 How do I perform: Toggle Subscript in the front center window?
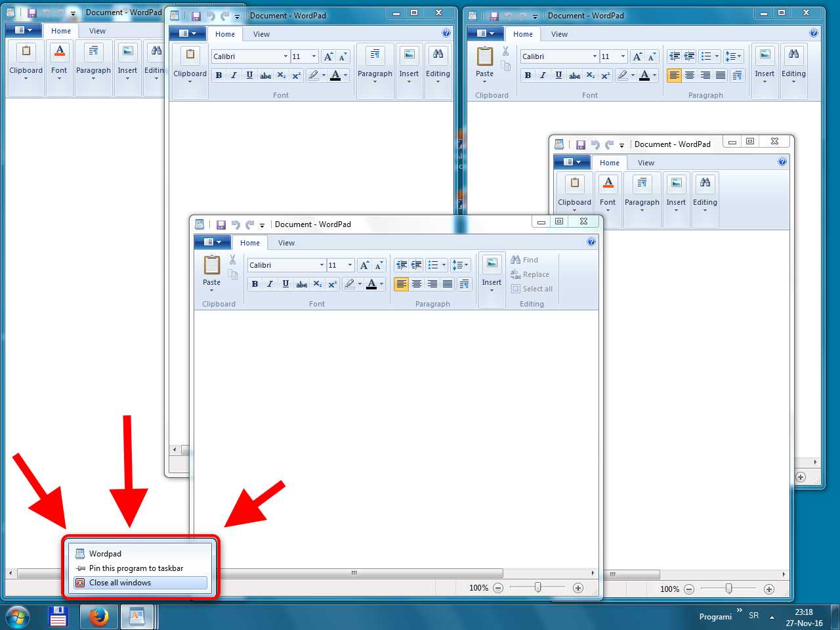pos(317,284)
